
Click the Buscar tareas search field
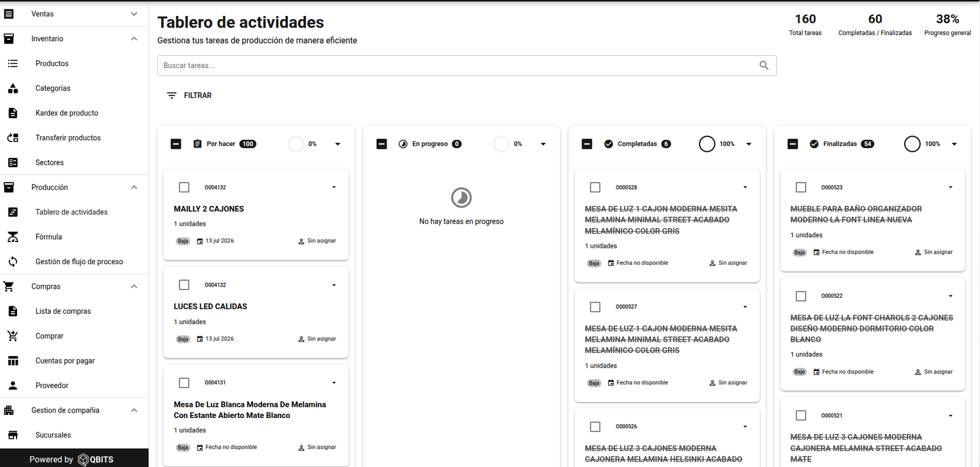[467, 66]
